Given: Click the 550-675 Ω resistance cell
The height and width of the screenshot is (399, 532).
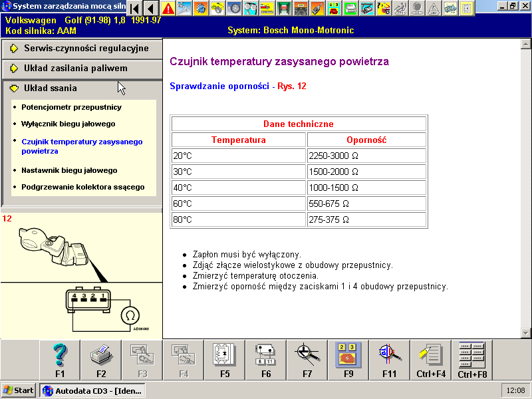Looking at the screenshot, I should pos(366,203).
